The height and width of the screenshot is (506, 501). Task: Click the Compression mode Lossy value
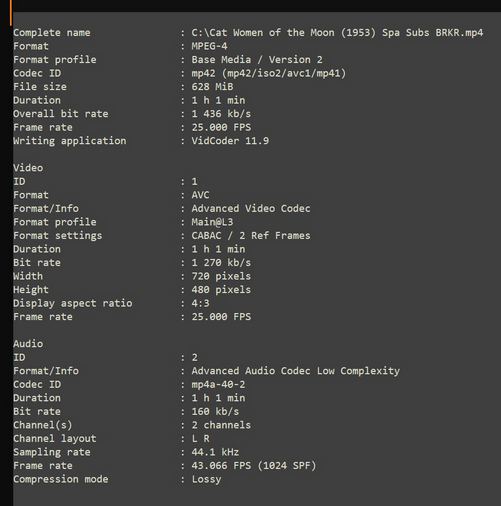click(x=206, y=479)
